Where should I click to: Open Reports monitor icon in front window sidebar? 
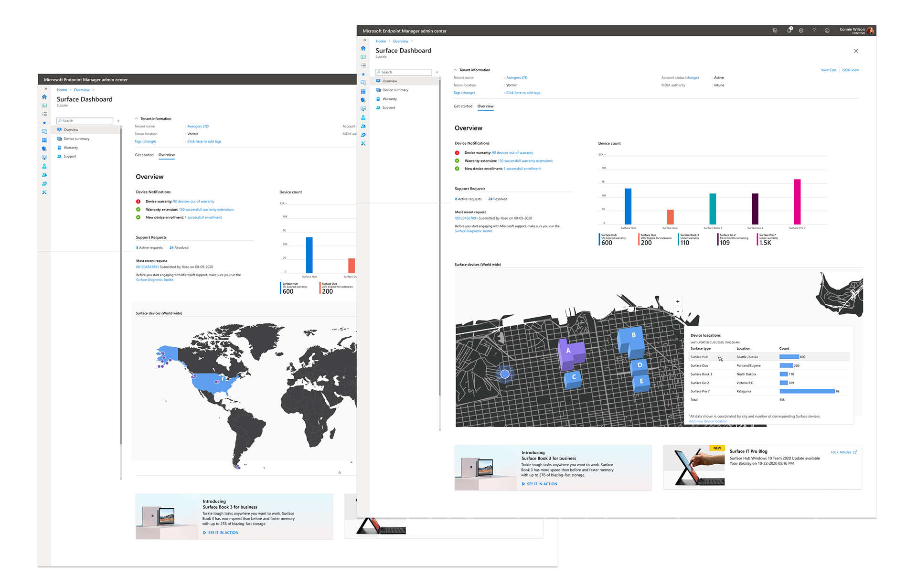363,108
